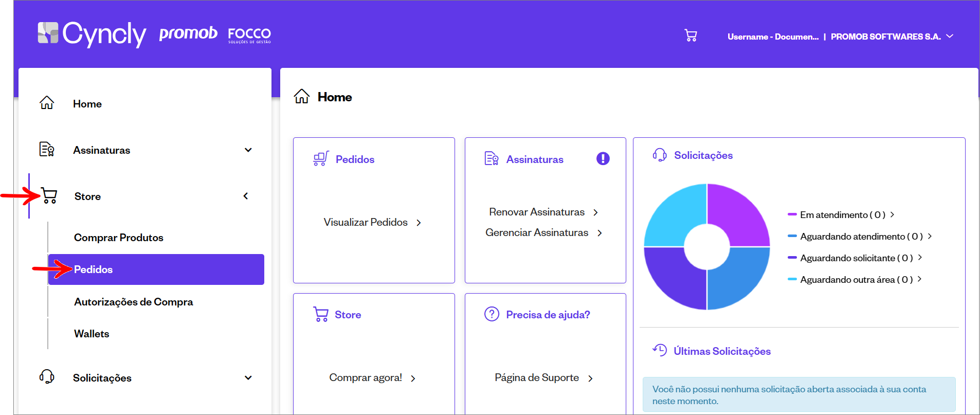980x415 pixels.
Task: Click the arrow next to Gerenciar Assinaturas
Action: point(600,233)
